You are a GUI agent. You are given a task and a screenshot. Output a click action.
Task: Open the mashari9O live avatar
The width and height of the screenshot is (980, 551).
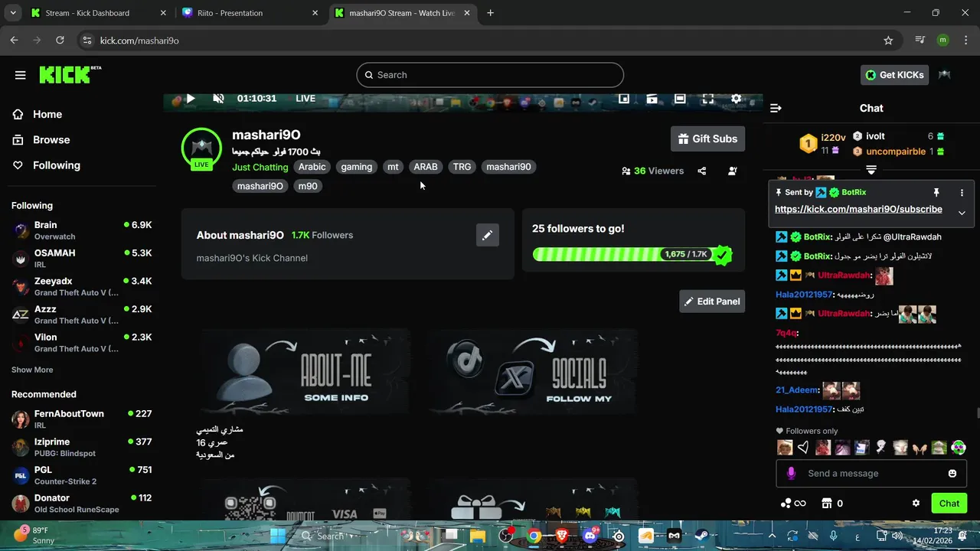pos(201,148)
